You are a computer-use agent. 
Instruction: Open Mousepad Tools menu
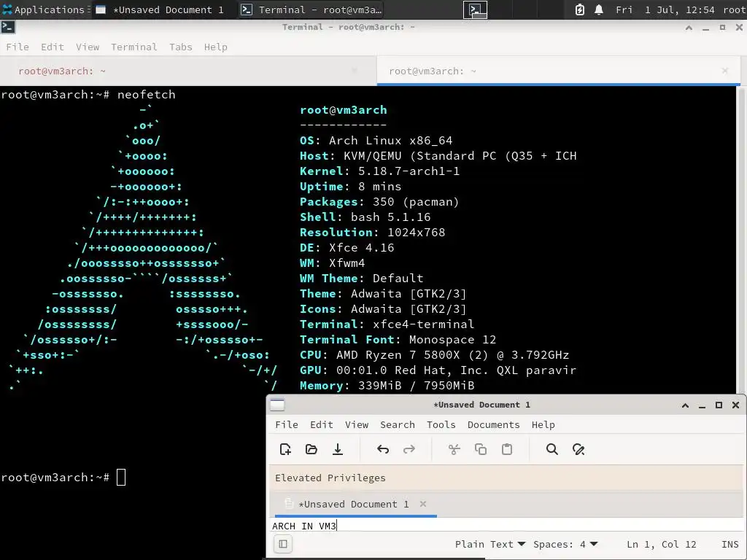441,424
